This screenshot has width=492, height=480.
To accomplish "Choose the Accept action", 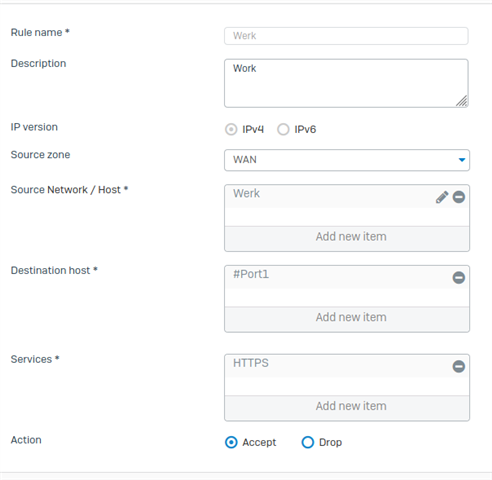I will pyautogui.click(x=231, y=442).
